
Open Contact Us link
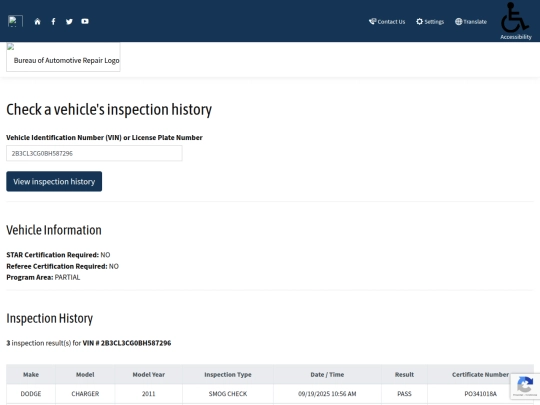coord(387,22)
